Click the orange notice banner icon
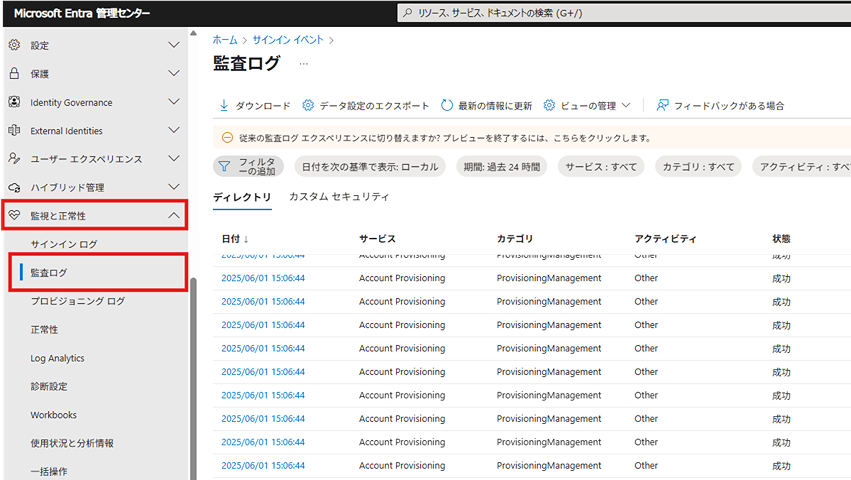The height and width of the screenshot is (480, 851). (227, 138)
